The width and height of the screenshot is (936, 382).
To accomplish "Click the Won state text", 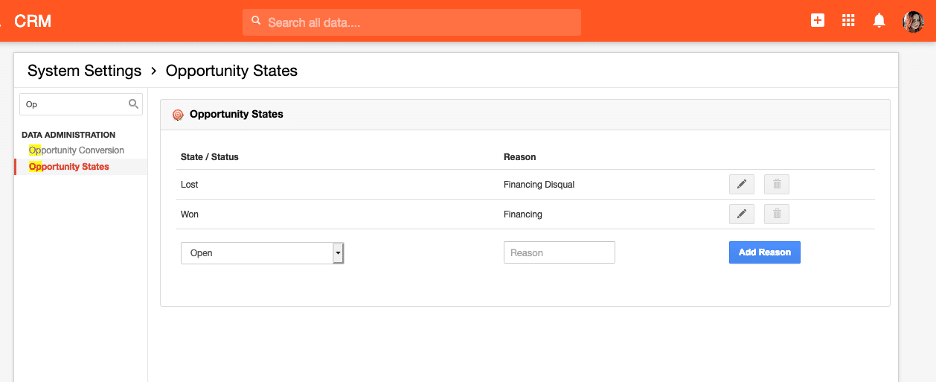I will [x=190, y=214].
